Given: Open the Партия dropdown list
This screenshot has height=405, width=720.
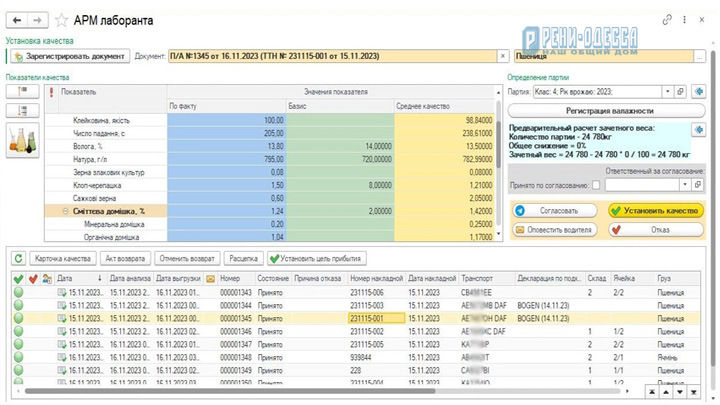Looking at the screenshot, I should pyautogui.click(x=668, y=92).
